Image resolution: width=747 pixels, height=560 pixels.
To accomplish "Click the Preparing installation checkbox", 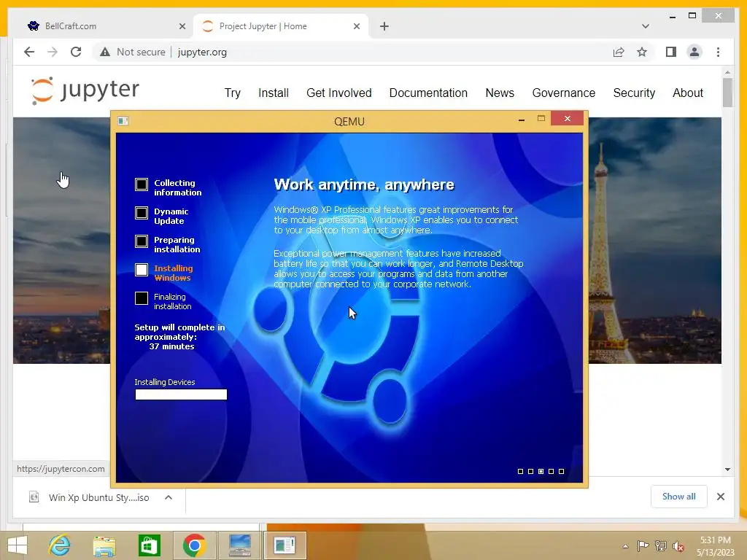I will [x=142, y=241].
